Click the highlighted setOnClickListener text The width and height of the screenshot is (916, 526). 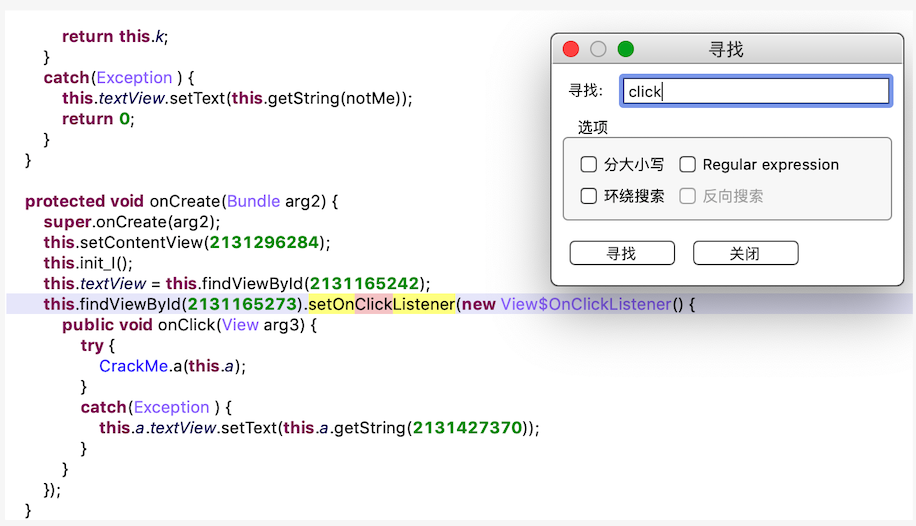(381, 304)
